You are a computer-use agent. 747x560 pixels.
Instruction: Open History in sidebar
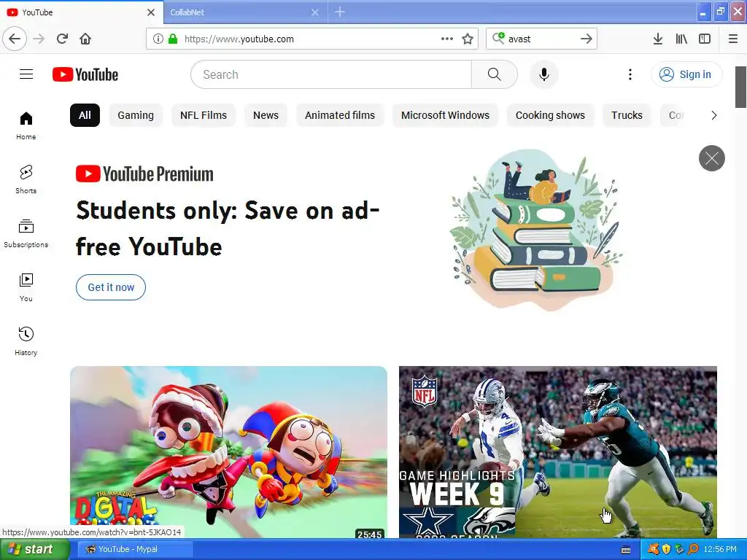pos(26,341)
